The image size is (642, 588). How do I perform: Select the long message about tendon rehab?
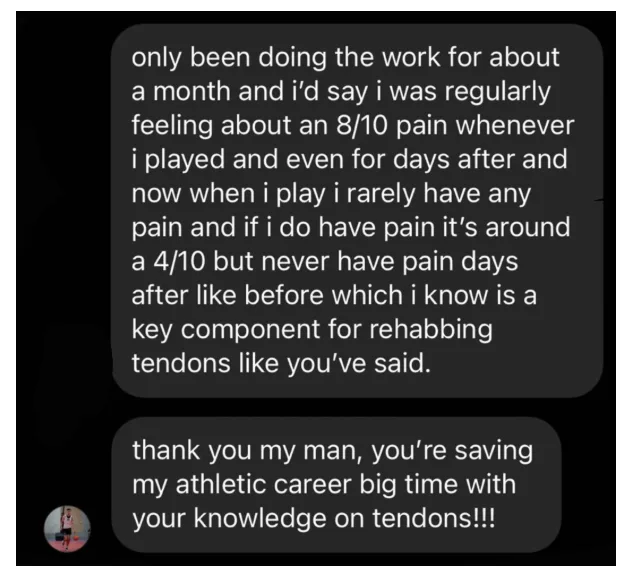point(357,211)
